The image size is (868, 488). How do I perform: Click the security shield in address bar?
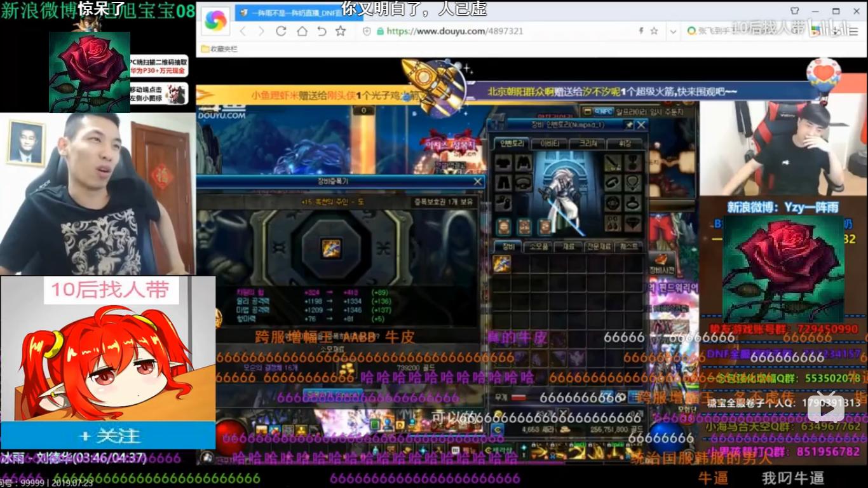pos(367,31)
